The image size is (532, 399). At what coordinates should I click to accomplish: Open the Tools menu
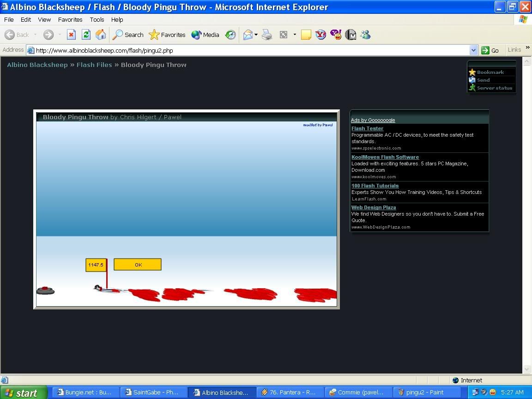[x=97, y=20]
